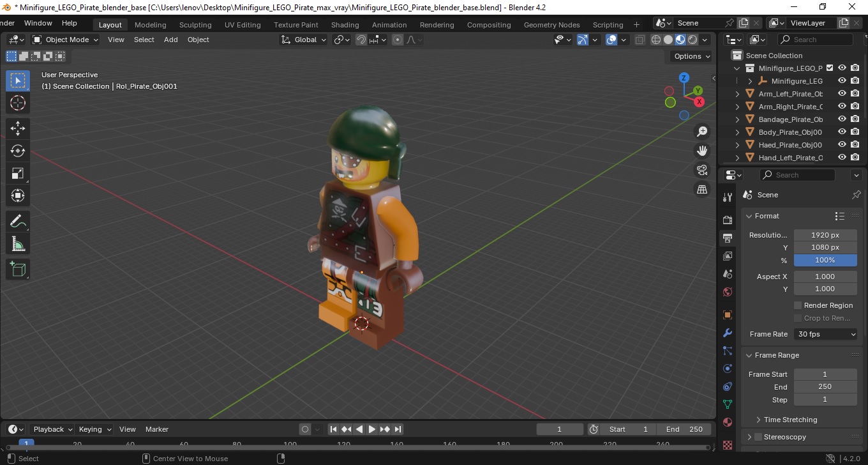Open the Object Mode dropdown

[66, 40]
